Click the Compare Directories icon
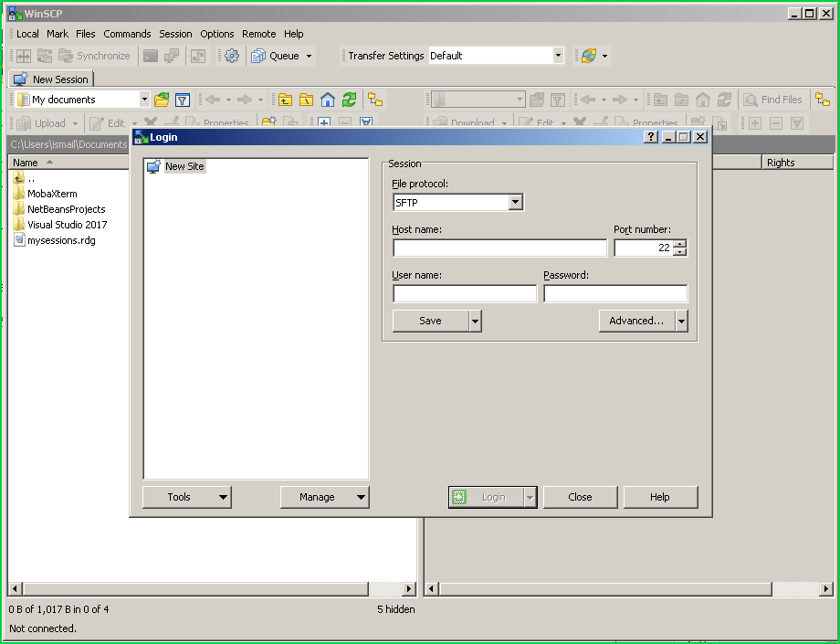 tap(23, 56)
